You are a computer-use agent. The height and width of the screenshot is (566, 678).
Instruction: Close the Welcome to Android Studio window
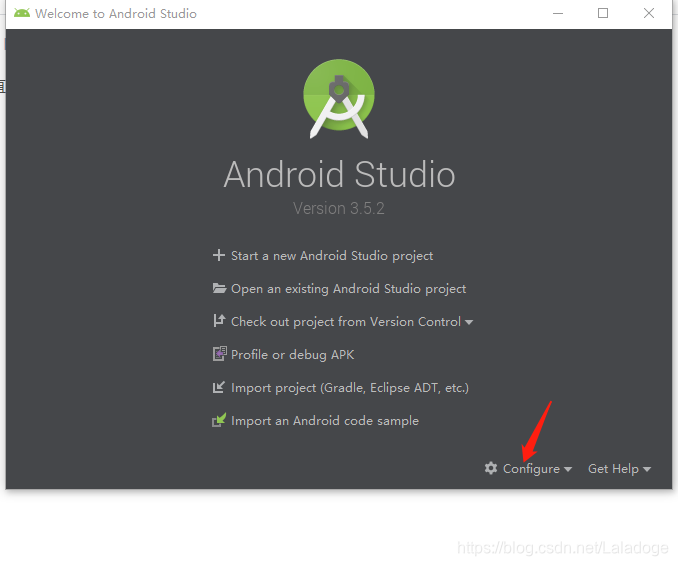649,13
